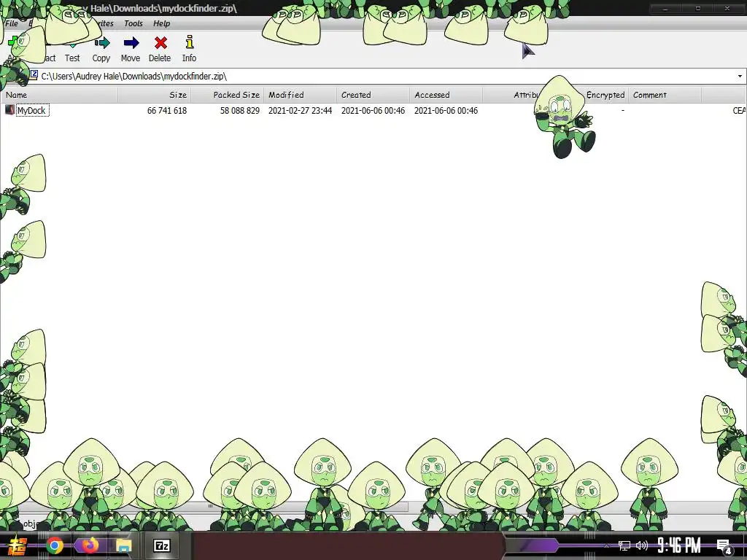Click the modified date 2021-02-27 23:44
Viewport: 747px width, 560px height.
click(300, 111)
